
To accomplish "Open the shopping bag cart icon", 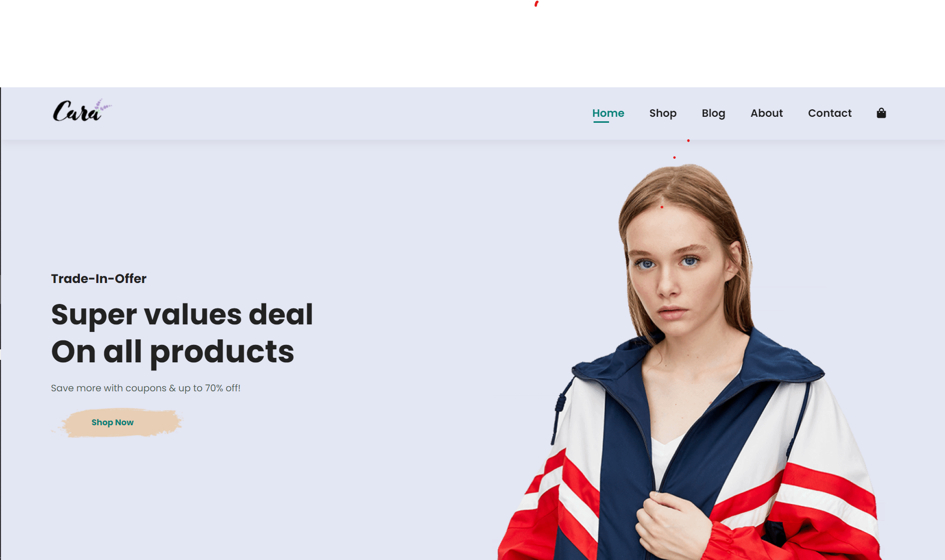I will coord(881,113).
